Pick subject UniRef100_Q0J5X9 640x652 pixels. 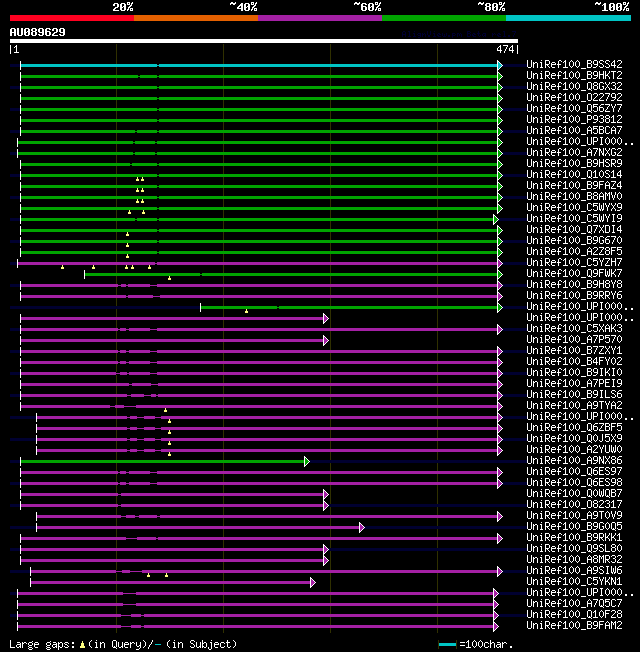[x=574, y=439]
